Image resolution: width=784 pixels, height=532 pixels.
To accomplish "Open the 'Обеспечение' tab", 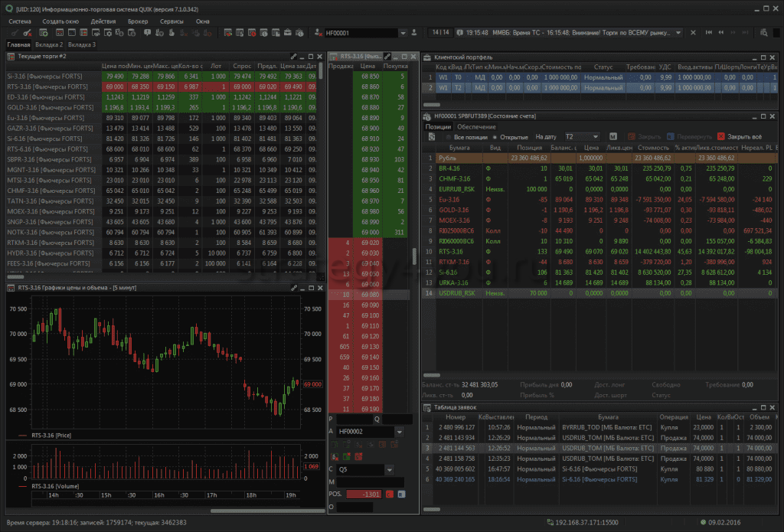I will click(476, 126).
